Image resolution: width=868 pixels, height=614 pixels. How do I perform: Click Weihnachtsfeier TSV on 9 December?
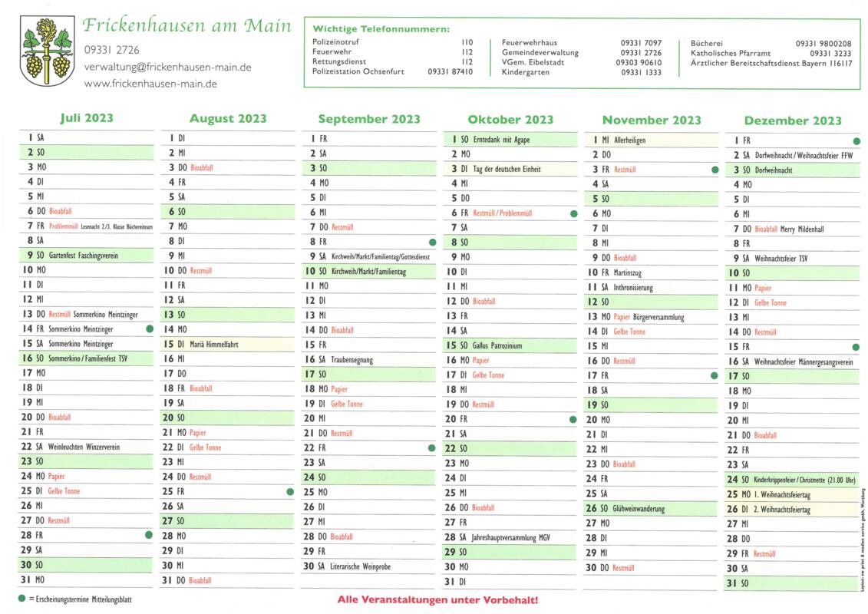point(781,259)
